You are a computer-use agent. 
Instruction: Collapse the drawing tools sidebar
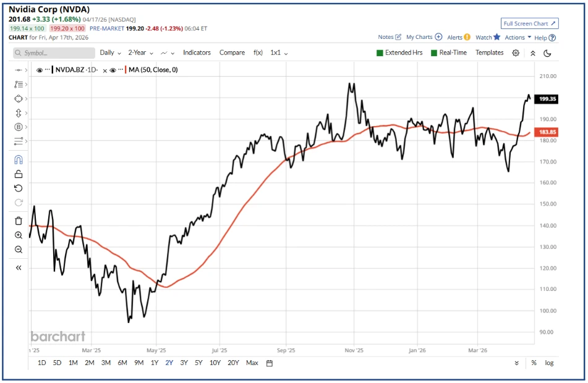point(19,267)
